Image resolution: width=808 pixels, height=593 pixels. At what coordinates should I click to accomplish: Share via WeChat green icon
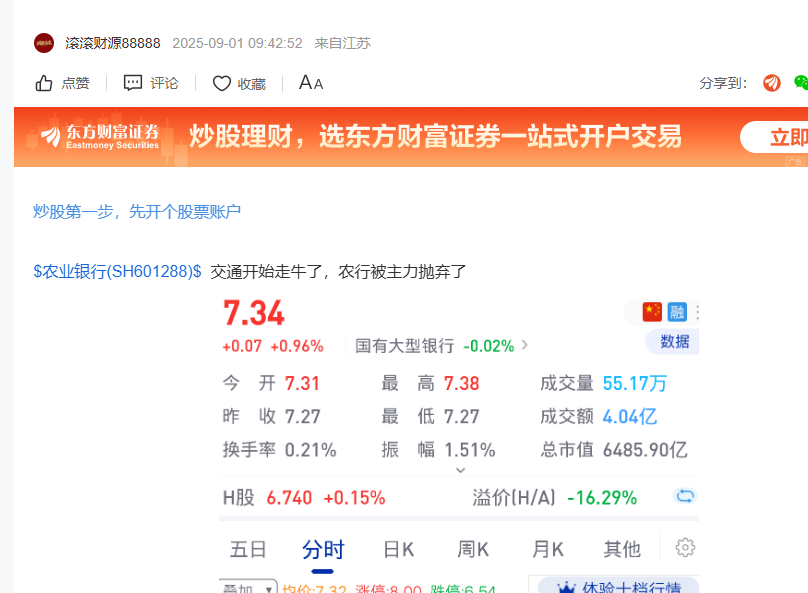[x=801, y=82]
